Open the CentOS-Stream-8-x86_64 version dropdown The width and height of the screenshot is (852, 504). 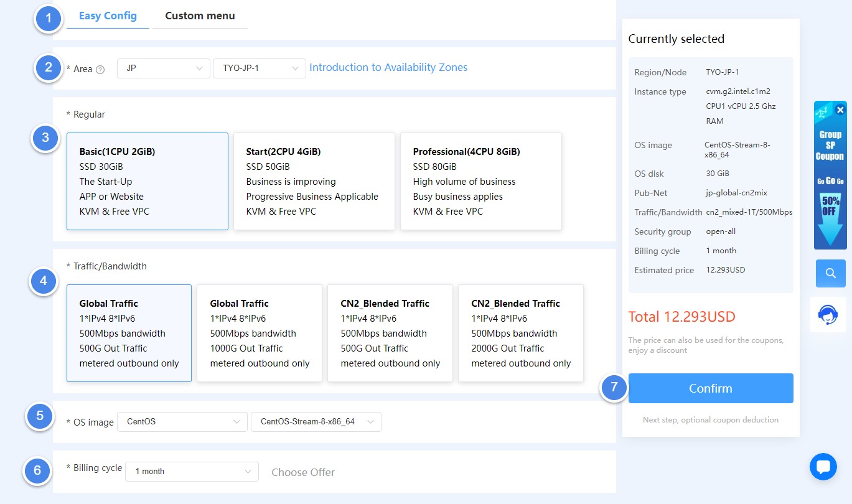coord(316,422)
